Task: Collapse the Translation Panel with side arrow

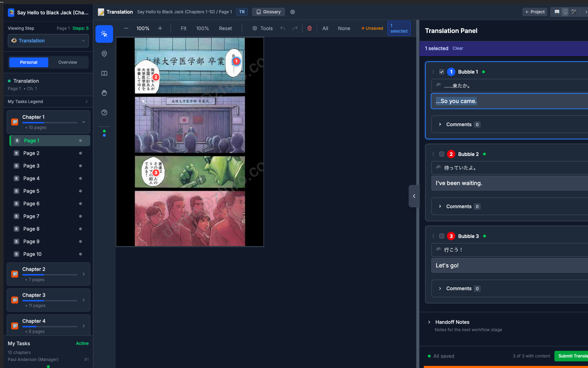Action: click(x=414, y=196)
